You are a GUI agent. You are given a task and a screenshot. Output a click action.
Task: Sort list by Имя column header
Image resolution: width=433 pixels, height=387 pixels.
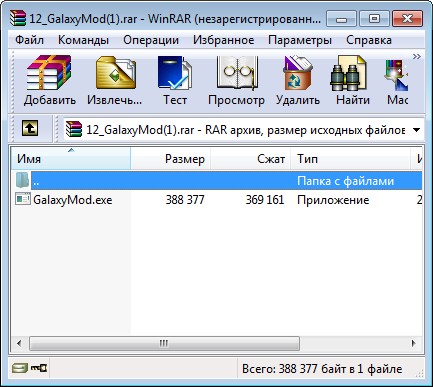coord(71,158)
